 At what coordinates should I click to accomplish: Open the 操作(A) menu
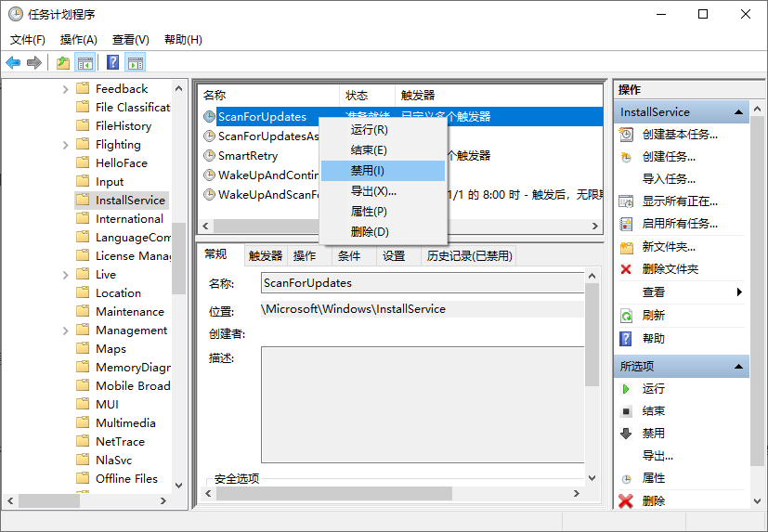pos(79,40)
